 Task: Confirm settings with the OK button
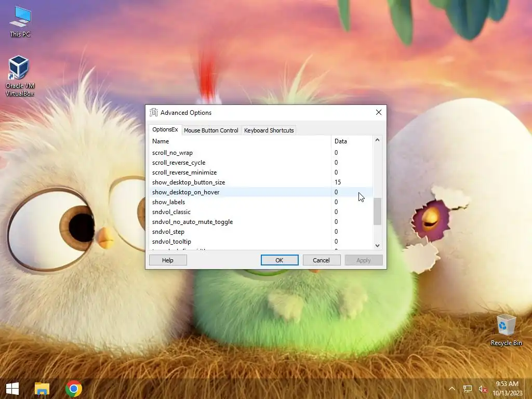pos(280,260)
